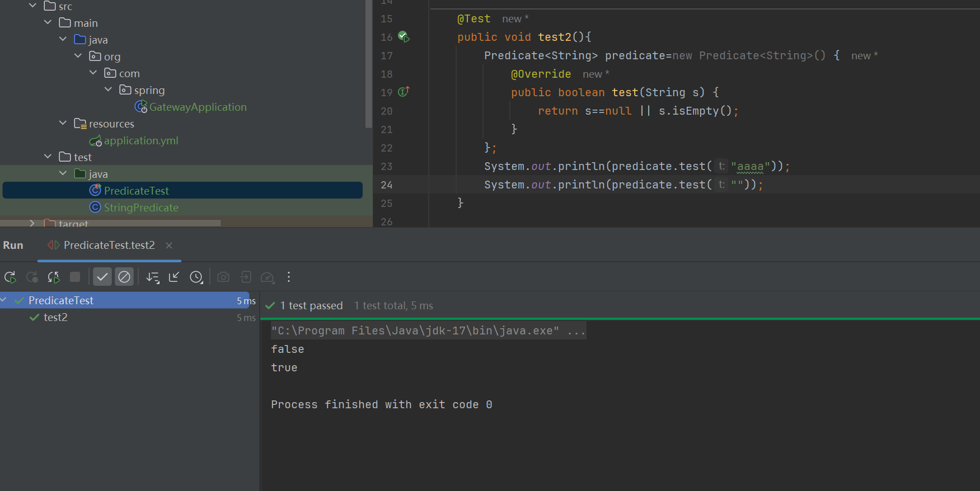Click the java.exe command line in console
This screenshot has height=491, width=980.
point(428,331)
